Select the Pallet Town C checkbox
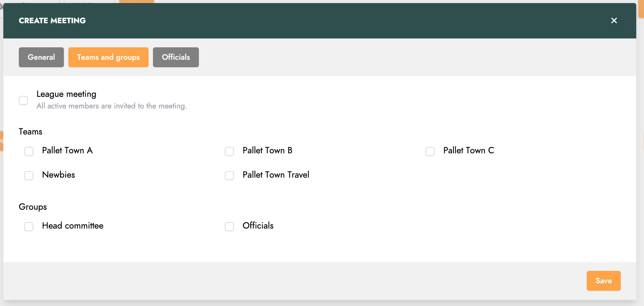The height and width of the screenshot is (306, 644). coord(430,151)
